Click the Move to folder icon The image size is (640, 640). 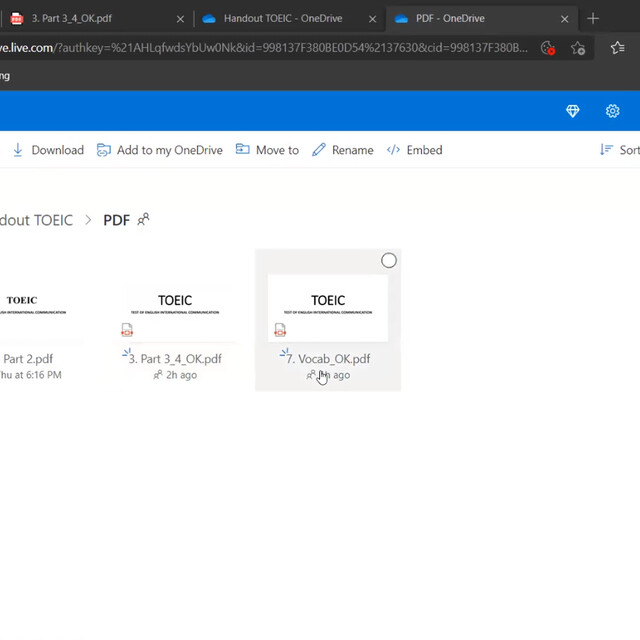click(243, 150)
